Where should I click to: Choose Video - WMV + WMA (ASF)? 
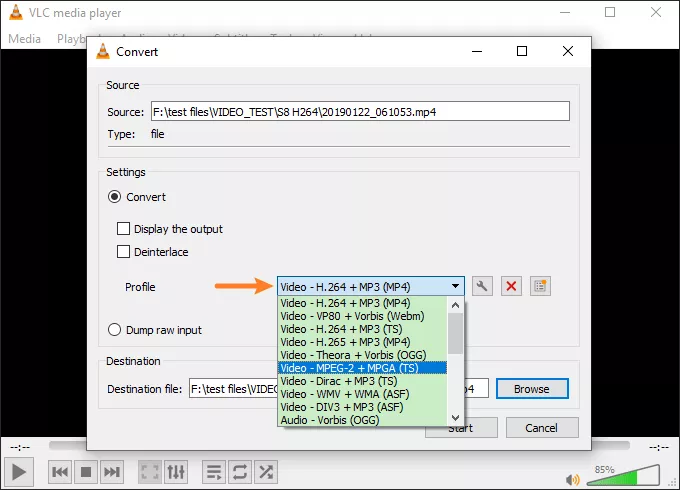[x=362, y=394]
